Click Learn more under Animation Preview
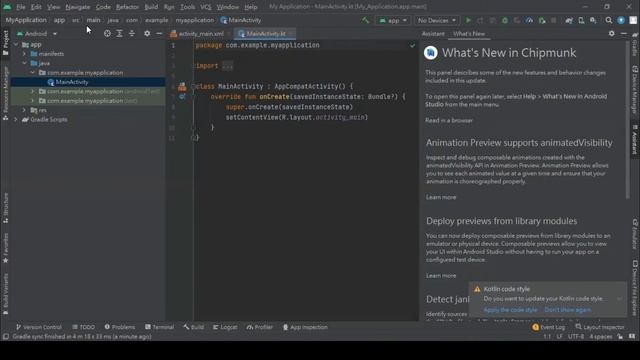The width and height of the screenshot is (640, 360). (x=441, y=197)
